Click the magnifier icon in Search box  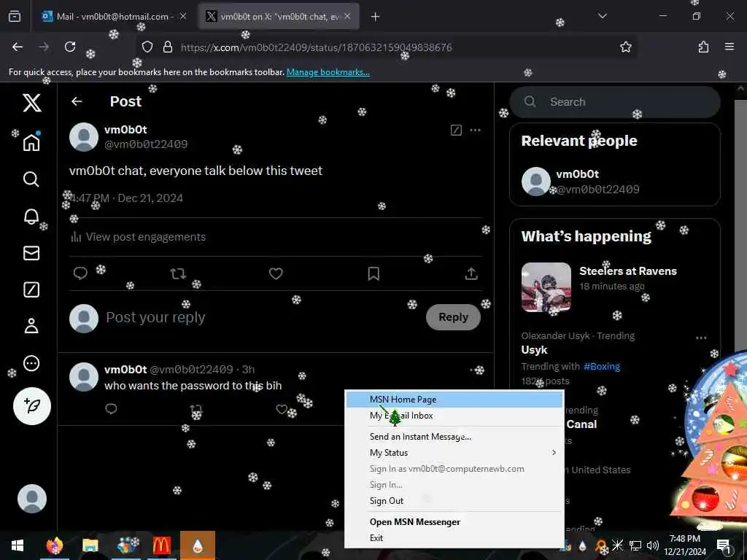tap(530, 101)
